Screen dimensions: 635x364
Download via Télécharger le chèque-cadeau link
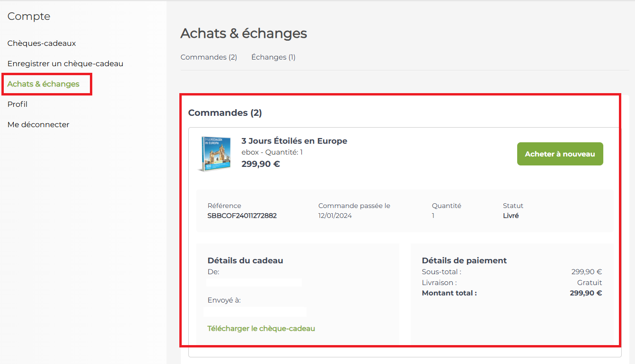[261, 328]
